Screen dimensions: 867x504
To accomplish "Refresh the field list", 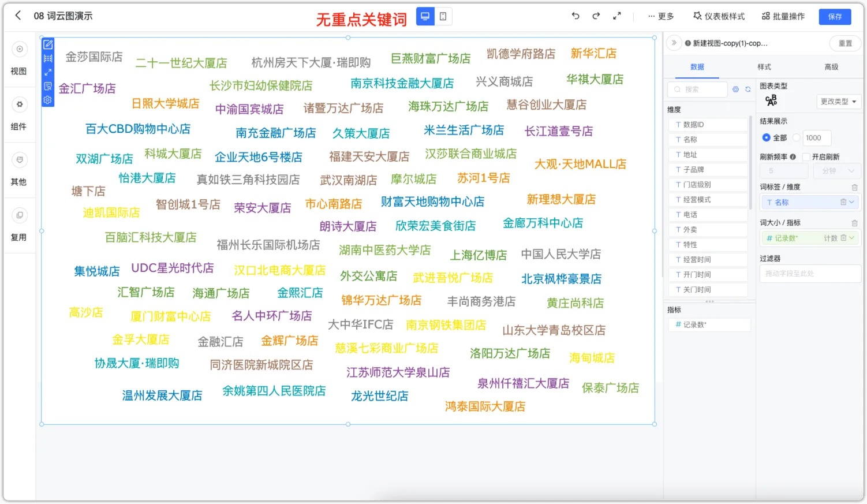I will (x=748, y=89).
